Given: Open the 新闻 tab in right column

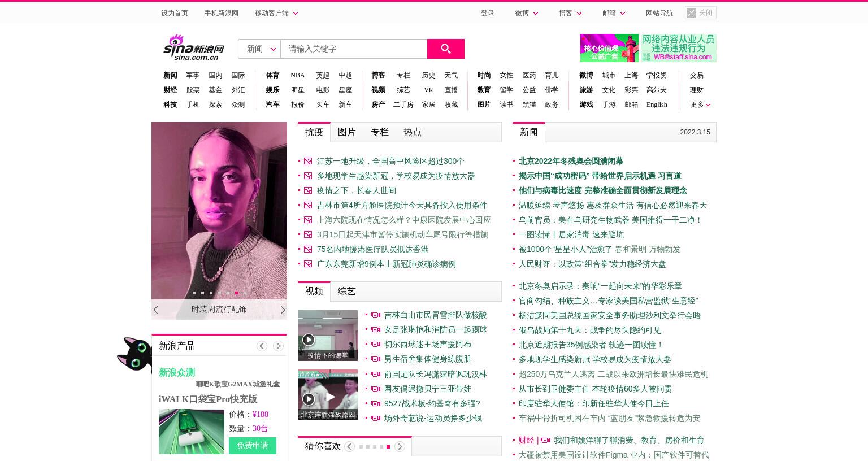Looking at the screenshot, I should pyautogui.click(x=529, y=132).
